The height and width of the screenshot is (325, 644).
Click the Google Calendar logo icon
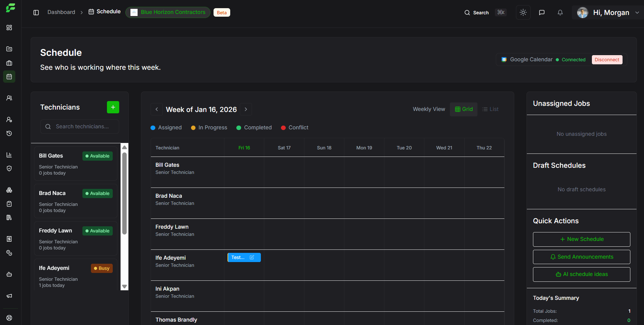(x=504, y=60)
